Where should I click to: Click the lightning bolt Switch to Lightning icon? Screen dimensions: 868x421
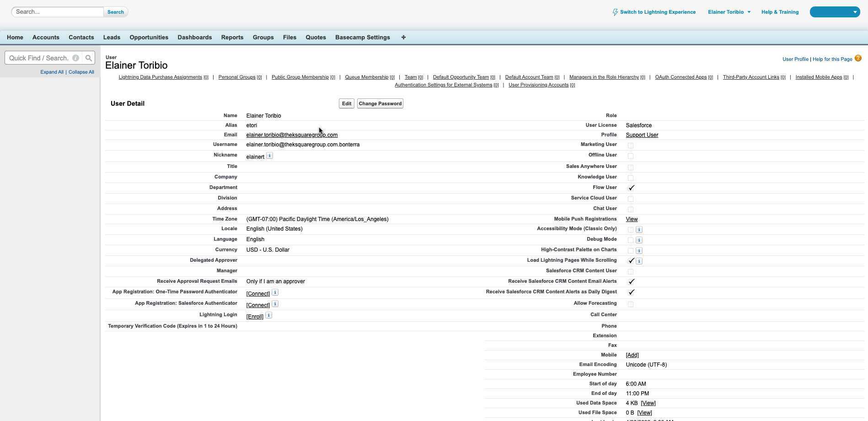point(615,12)
